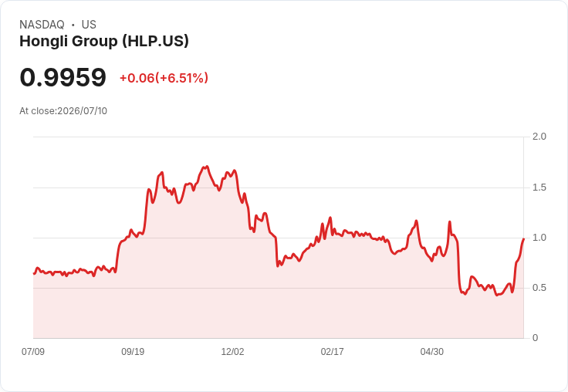Click the chart line's highest peak
The image size is (568, 392).
point(207,167)
